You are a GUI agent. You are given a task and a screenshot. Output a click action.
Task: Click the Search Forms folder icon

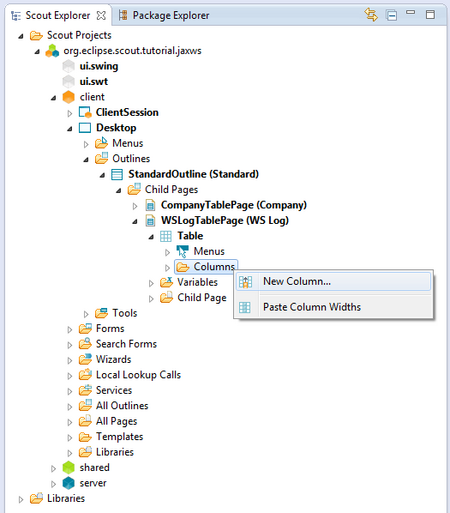tap(85, 343)
